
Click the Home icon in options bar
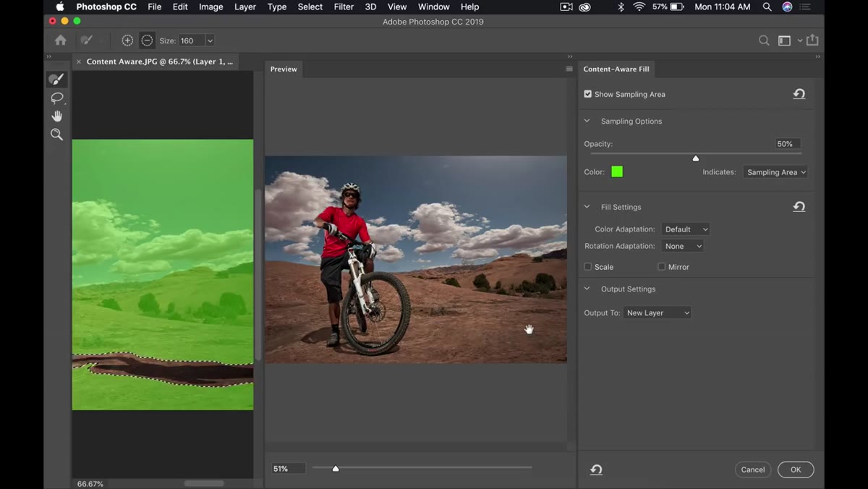point(61,41)
